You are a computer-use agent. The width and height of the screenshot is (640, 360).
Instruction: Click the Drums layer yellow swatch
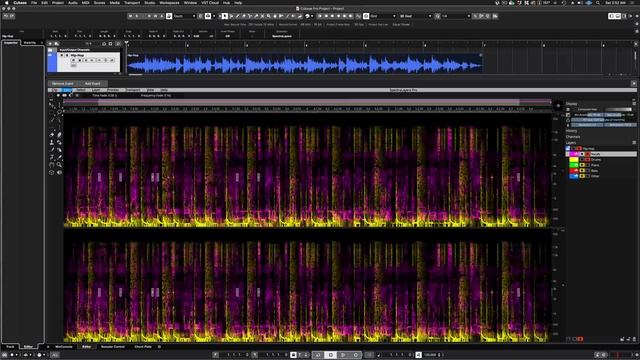[574, 160]
